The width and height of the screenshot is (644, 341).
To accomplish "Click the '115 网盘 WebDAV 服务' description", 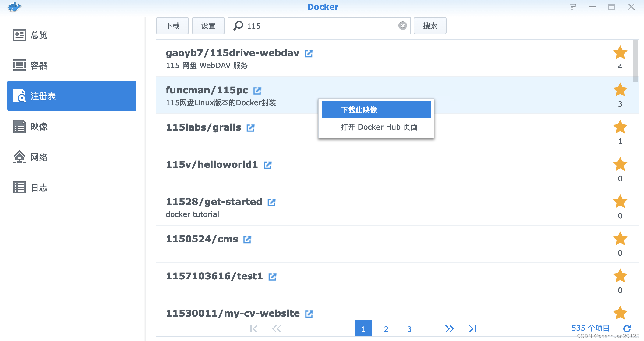I will pyautogui.click(x=207, y=65).
